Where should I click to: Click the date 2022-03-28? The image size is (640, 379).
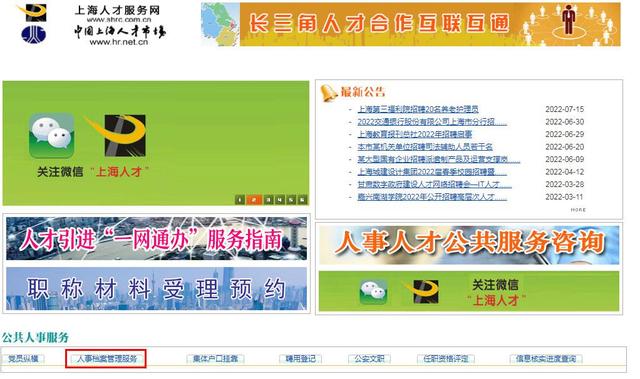click(564, 184)
